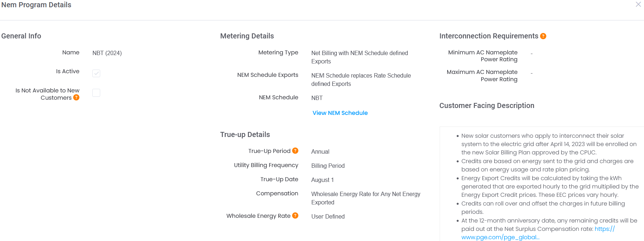Select the NEM Schedule value 'NBT'

point(317,97)
